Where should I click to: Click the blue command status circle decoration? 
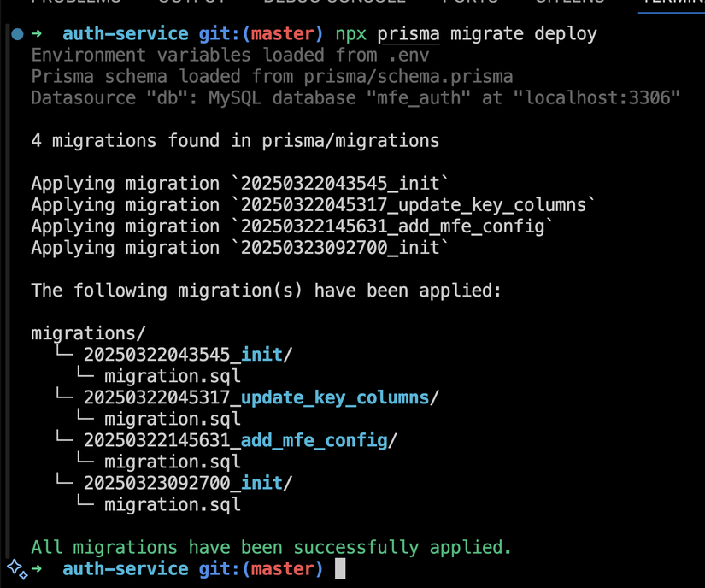(x=15, y=33)
